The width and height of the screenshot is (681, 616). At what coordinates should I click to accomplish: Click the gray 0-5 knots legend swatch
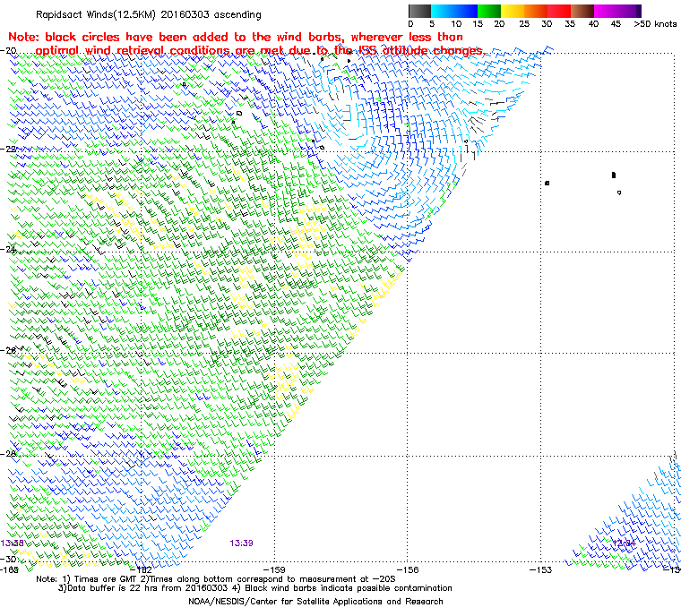(419, 11)
